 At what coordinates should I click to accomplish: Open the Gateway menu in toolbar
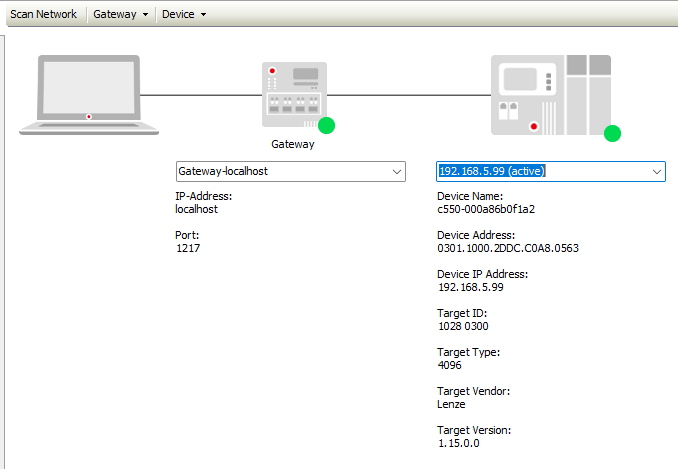pos(121,14)
